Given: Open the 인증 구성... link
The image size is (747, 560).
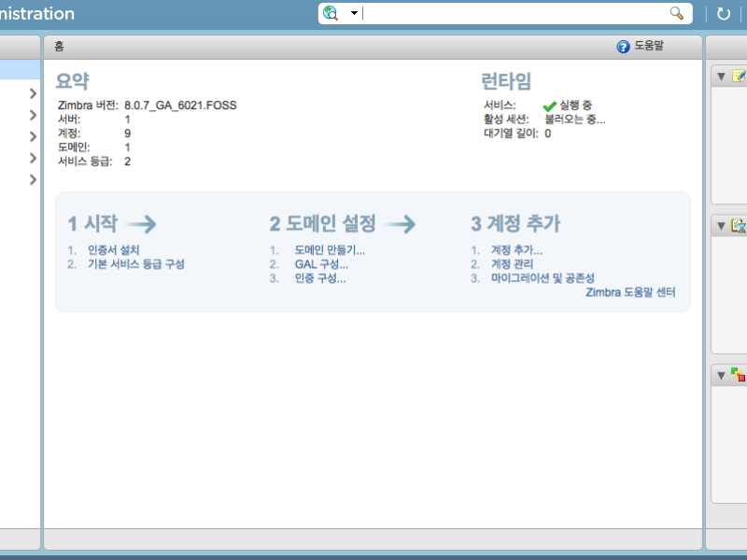Looking at the screenshot, I should (x=320, y=278).
